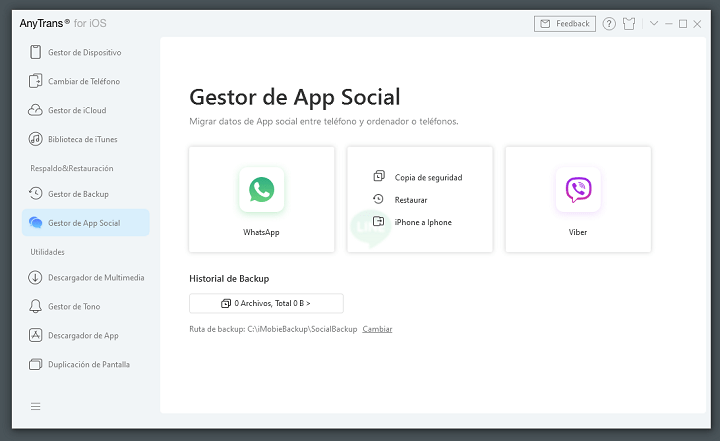Click the Cambiar backup path link

377,329
